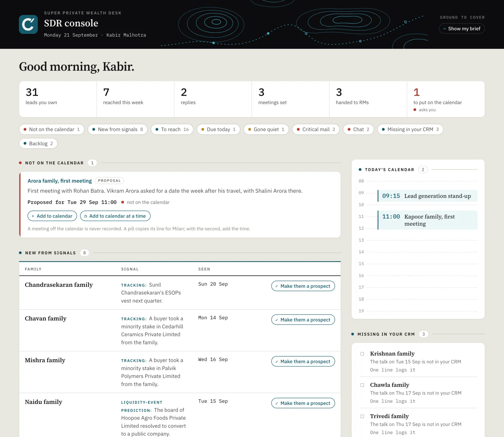The width and height of the screenshot is (504, 437).
Task: Select the Missing in your CRM filter pill
Action: [x=410, y=129]
